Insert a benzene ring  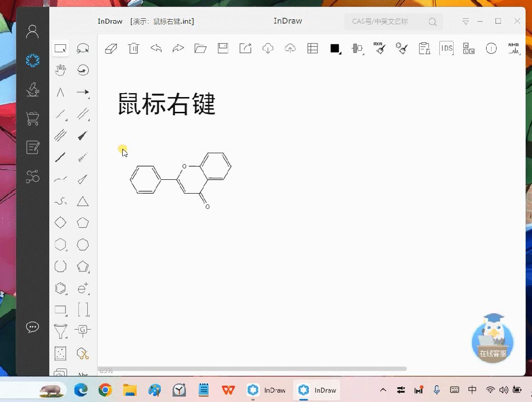coord(60,288)
